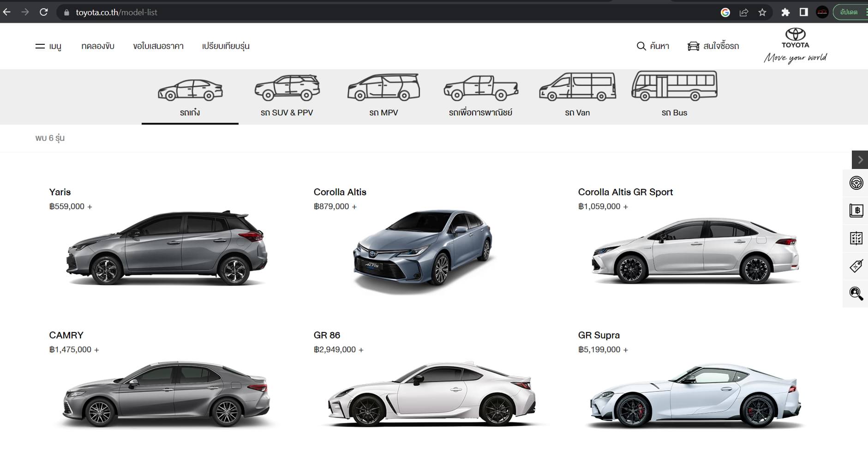Click the site lock icon in address bar
868x452 pixels.
click(66, 12)
